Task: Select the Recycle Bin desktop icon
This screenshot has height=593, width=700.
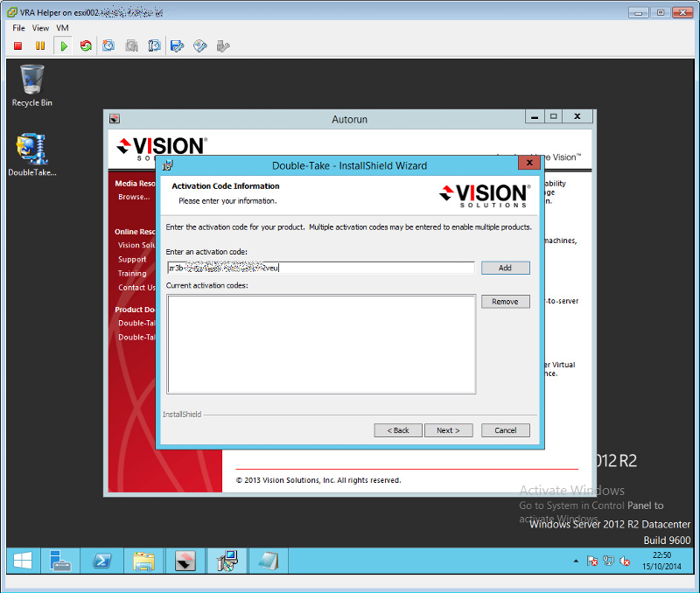Action: (32, 86)
